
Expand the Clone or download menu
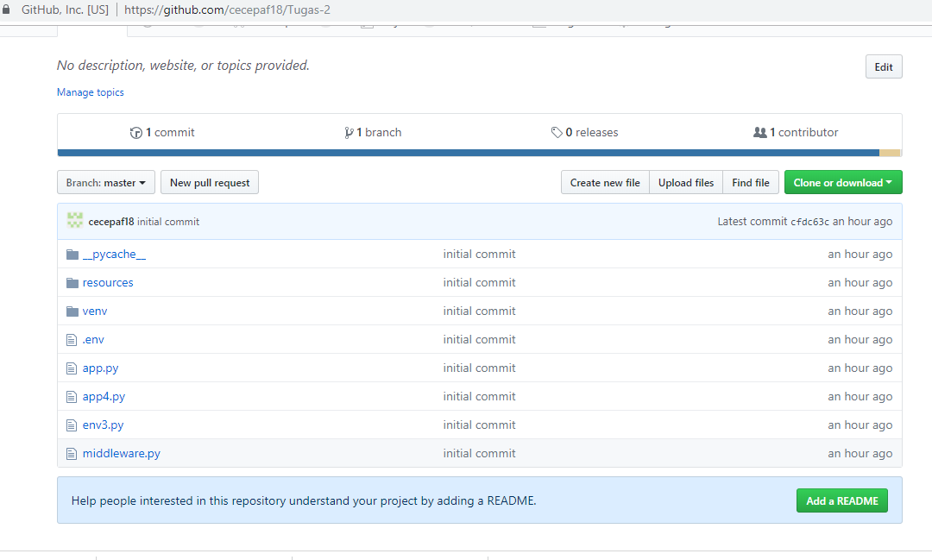click(843, 183)
